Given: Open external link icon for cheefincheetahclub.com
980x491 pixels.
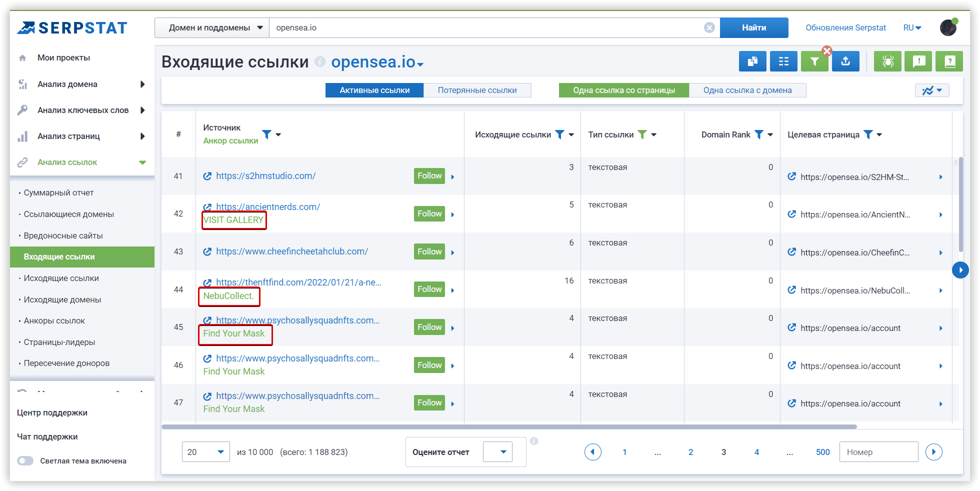Looking at the screenshot, I should [207, 251].
